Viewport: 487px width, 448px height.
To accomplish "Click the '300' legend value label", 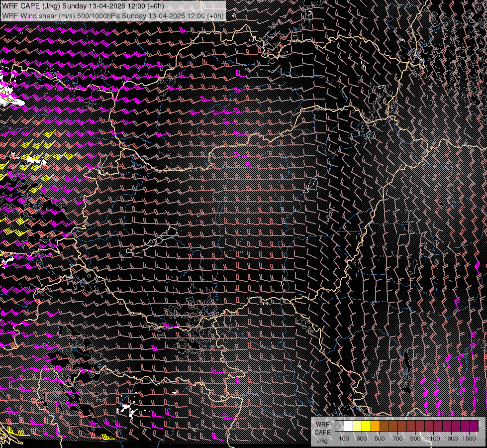I will coord(362,439).
